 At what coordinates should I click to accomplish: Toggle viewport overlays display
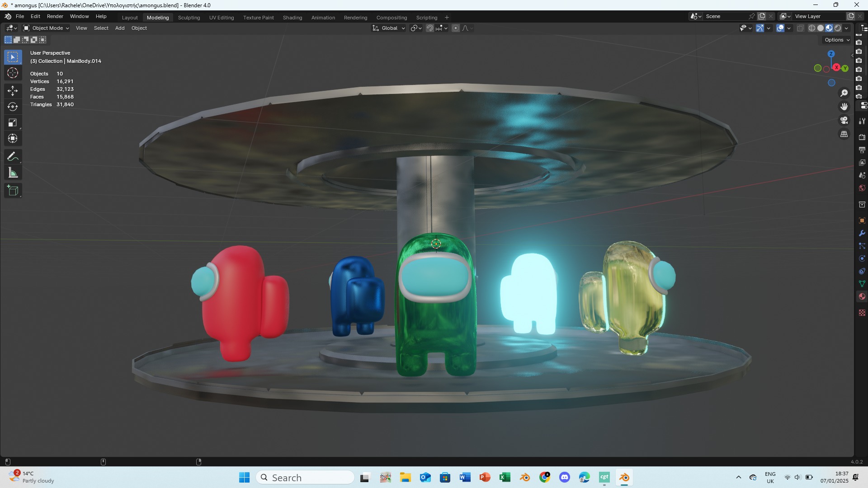[780, 28]
